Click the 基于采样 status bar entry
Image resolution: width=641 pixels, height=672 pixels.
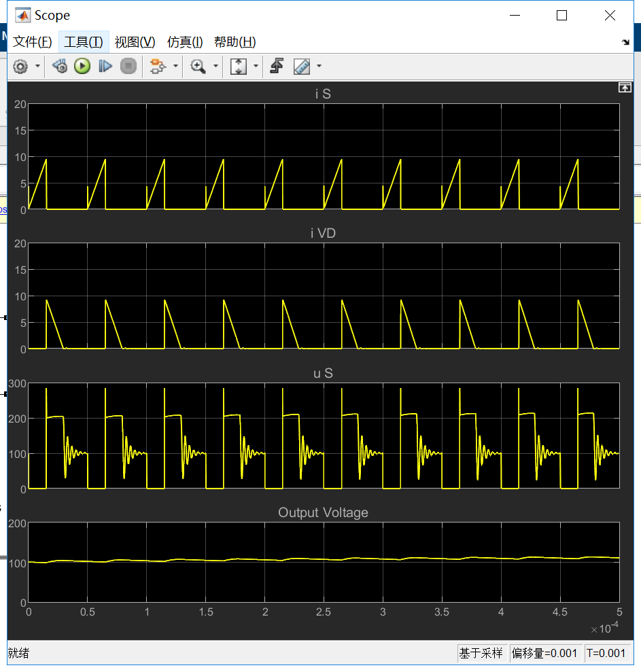[481, 653]
